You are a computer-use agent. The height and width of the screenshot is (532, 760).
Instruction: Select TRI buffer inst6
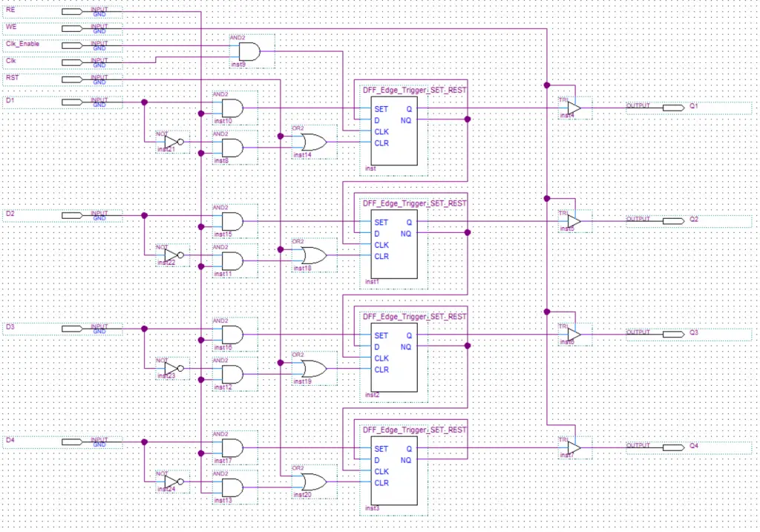[574, 335]
